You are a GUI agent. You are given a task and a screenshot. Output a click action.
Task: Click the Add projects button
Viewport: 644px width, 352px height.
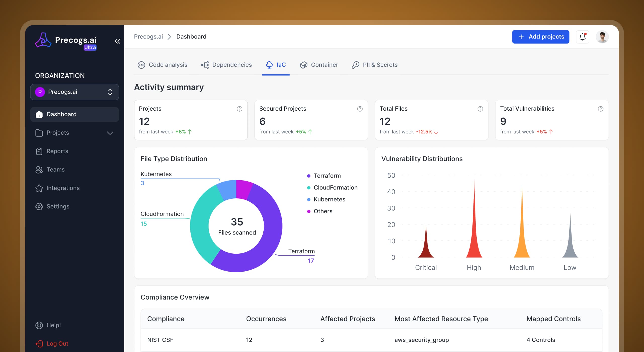(x=540, y=37)
